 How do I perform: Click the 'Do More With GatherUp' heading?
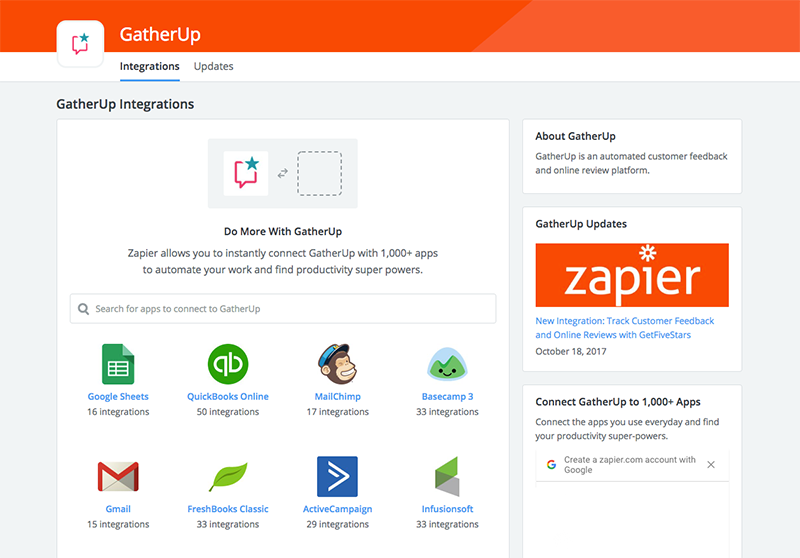(x=283, y=232)
